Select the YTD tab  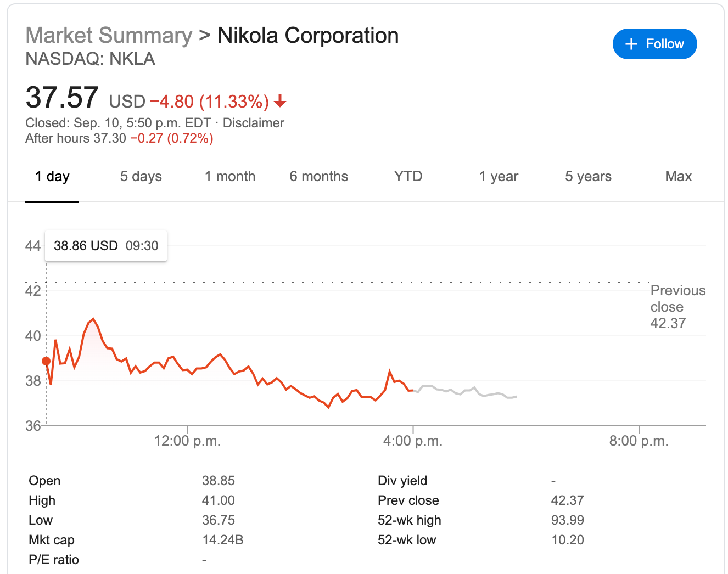click(408, 177)
